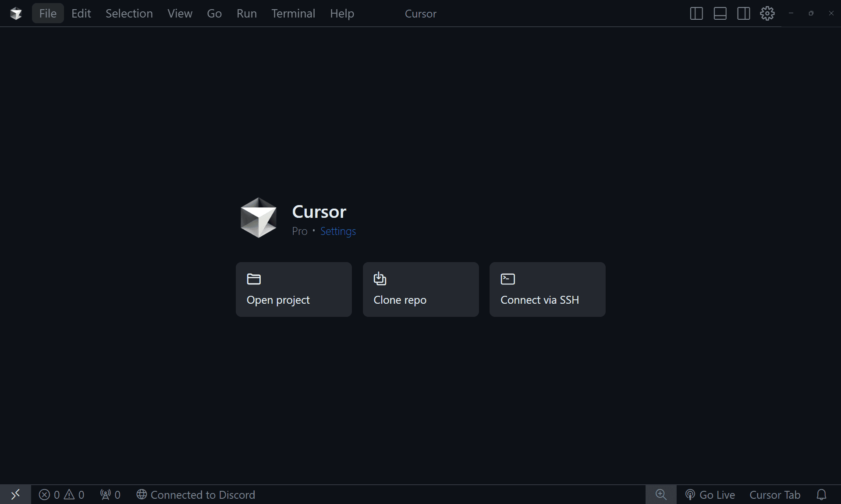Toggle the secondary sidebar layout icon
This screenshot has height=504, width=841.
click(744, 13)
